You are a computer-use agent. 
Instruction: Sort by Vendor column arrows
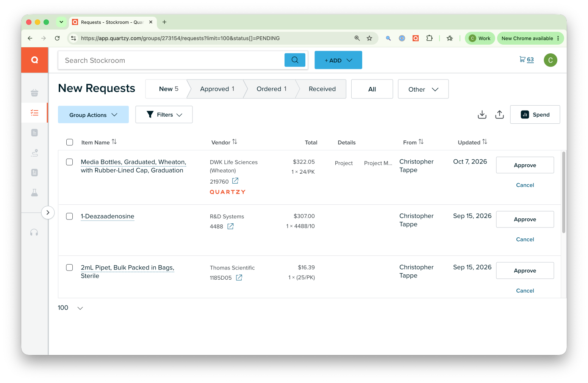(235, 142)
